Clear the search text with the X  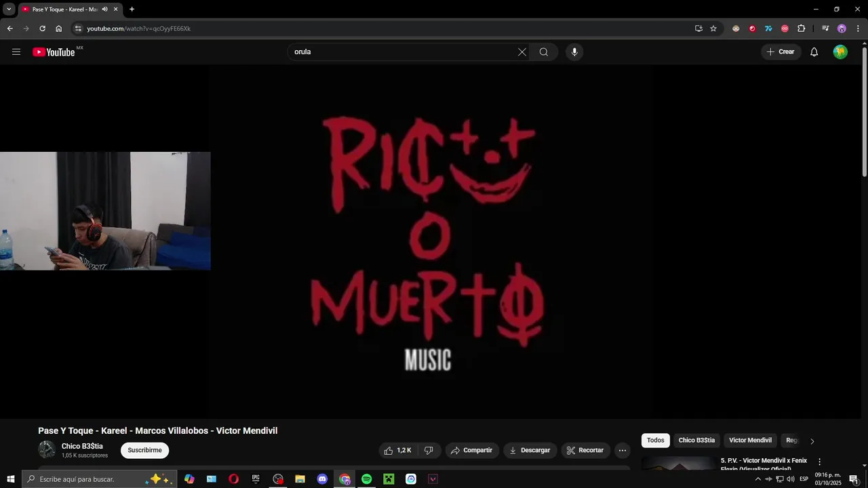click(x=522, y=52)
